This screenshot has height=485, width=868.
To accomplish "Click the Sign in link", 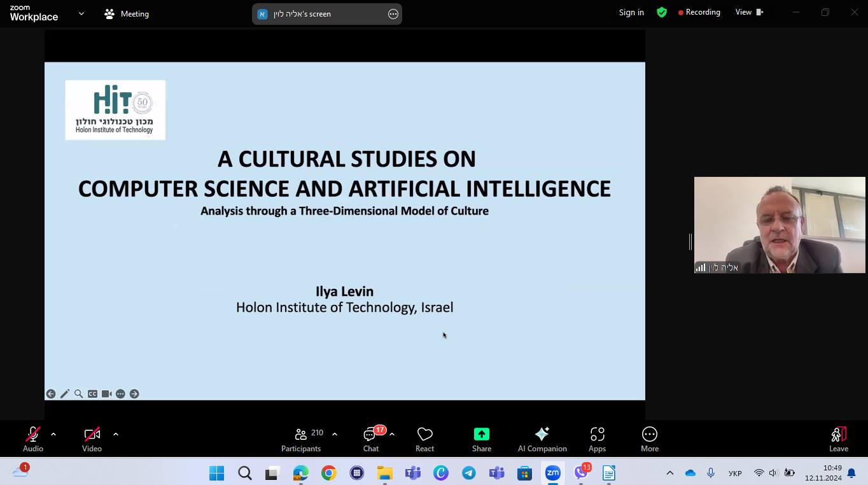I will point(631,12).
